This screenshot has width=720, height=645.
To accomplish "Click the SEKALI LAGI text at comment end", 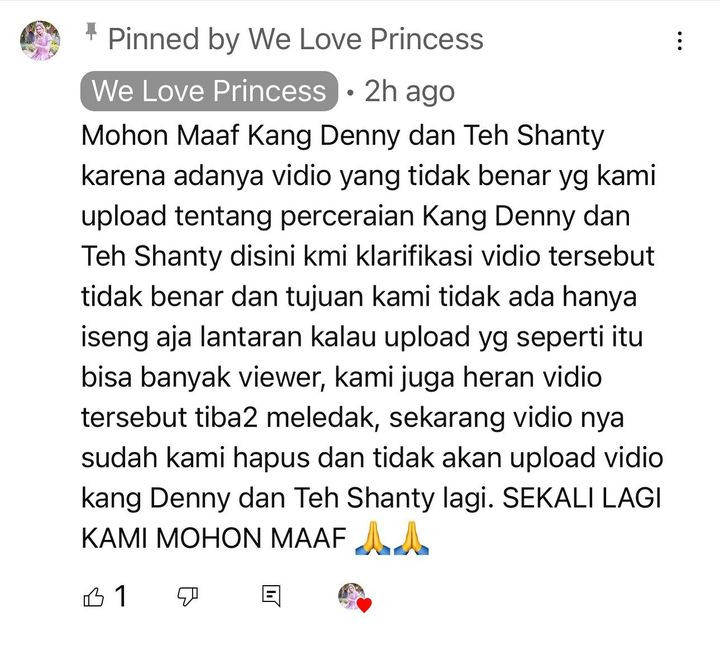I will 582,498.
